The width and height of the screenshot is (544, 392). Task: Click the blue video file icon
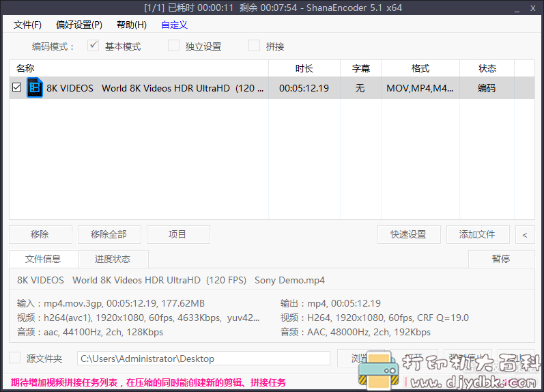35,88
